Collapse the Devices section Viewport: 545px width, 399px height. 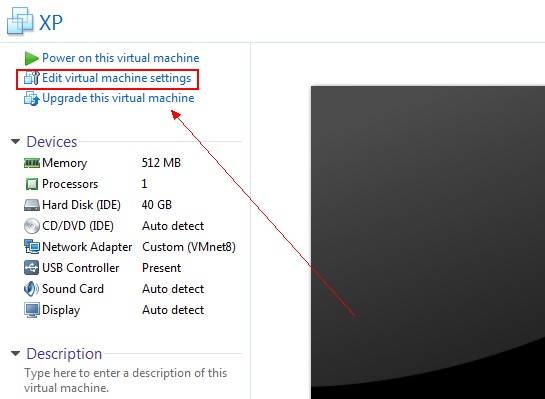pyautogui.click(x=15, y=141)
